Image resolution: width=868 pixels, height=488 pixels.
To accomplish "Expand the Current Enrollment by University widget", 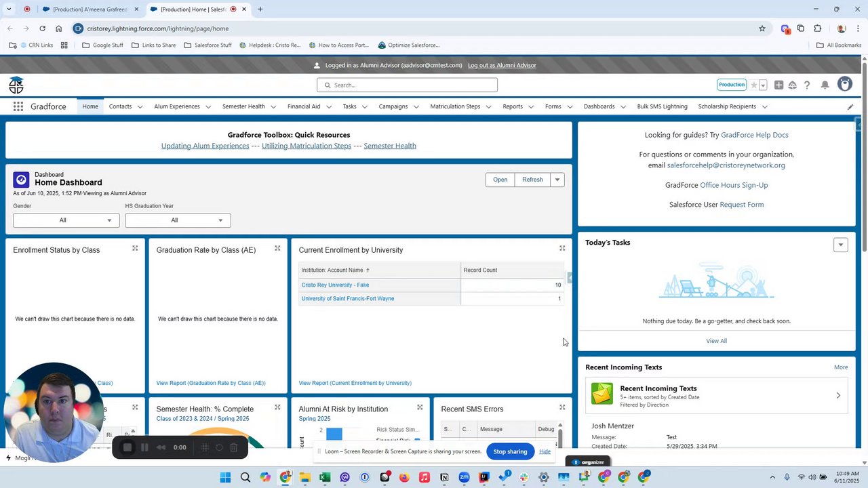I will click(562, 248).
